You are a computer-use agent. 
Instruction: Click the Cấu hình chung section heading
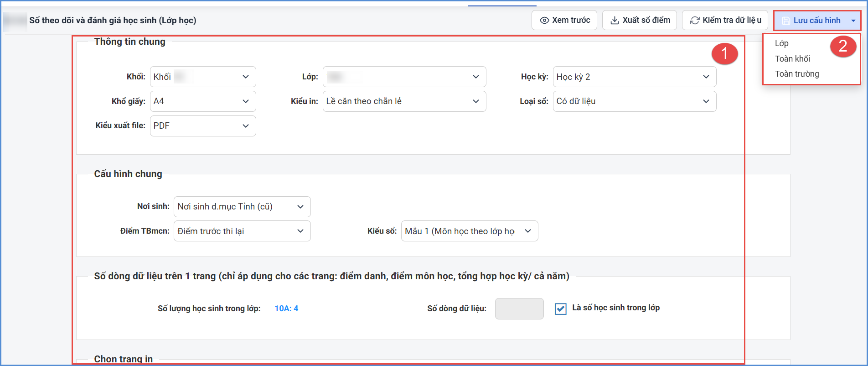[128, 174]
